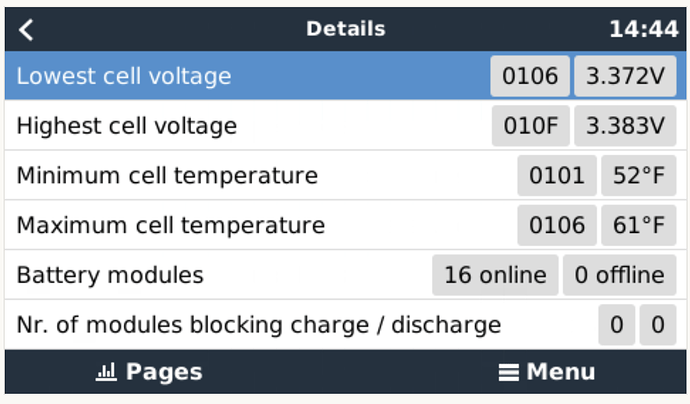Screen dimensions: 690x404
Task: Click the 0106 ID beside Lowest cell voltage
Action: click(x=530, y=76)
